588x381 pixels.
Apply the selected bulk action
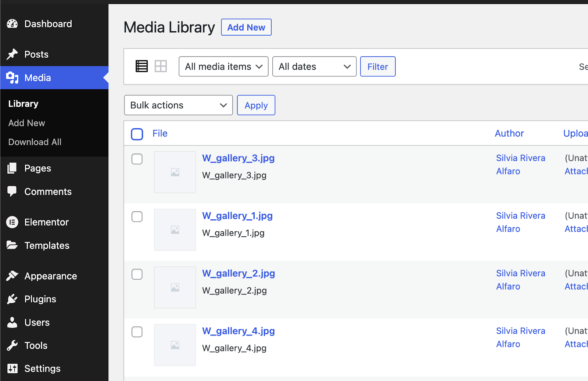(x=256, y=105)
